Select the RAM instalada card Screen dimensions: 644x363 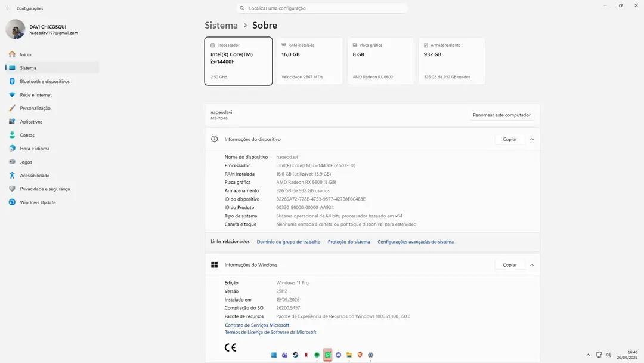coord(309,61)
